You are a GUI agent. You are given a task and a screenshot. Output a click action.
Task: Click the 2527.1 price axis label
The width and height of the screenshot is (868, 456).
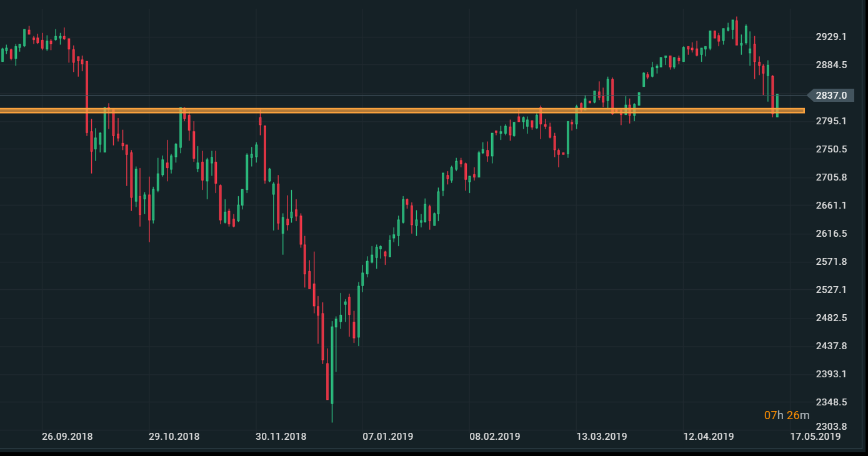pos(831,290)
